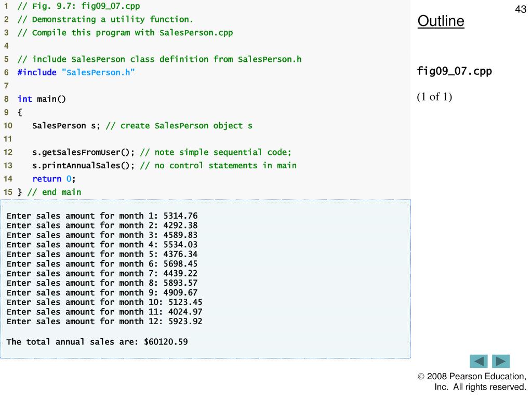Click the Pearson Education copyright notice
Image resolution: width=532 pixels, height=399 pixels.
click(x=472, y=382)
